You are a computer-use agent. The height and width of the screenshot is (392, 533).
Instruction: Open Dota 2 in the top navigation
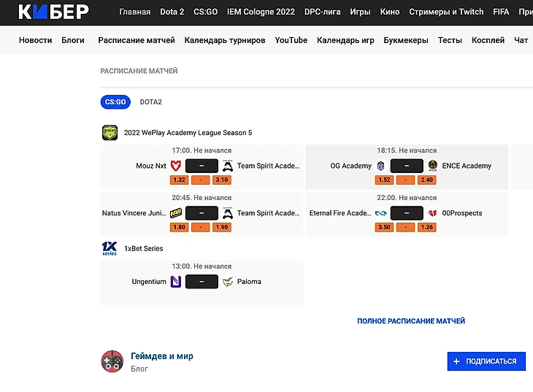pos(172,12)
